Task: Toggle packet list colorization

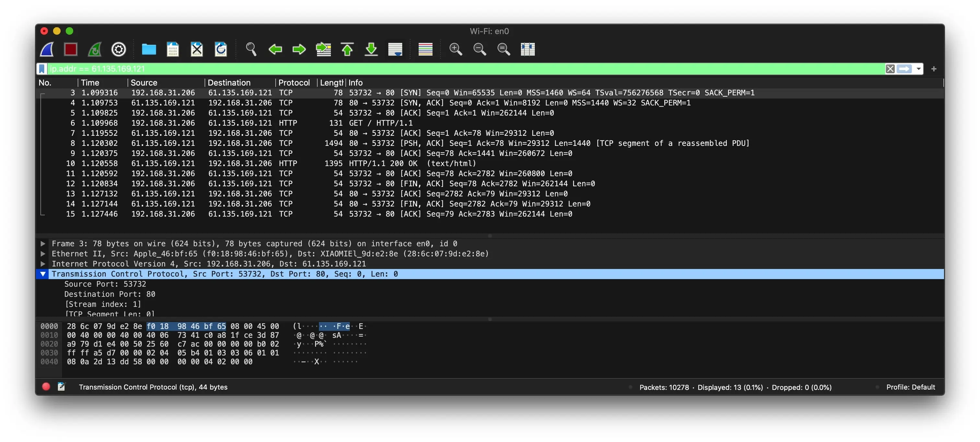Action: pos(425,49)
